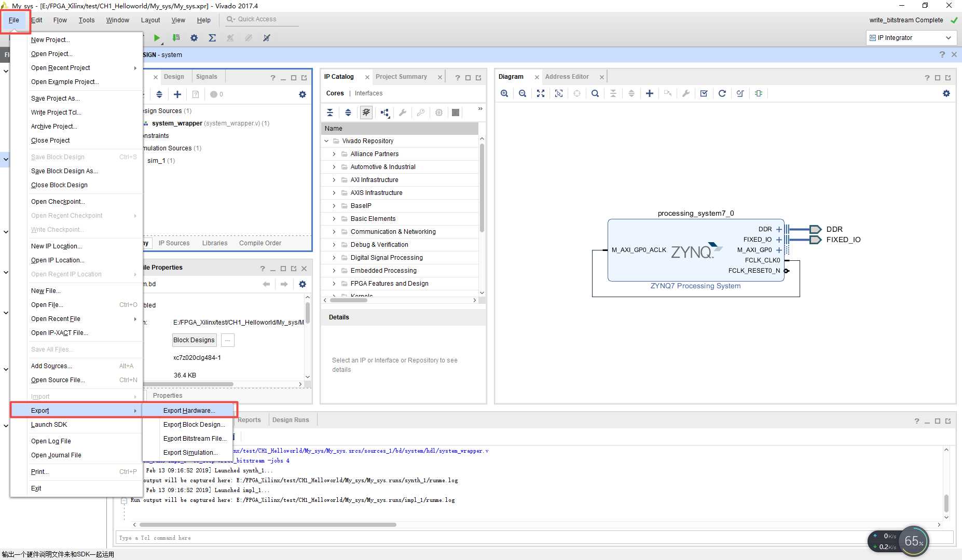Select Launch SDK in the File menu
The image size is (962, 560).
(49, 425)
